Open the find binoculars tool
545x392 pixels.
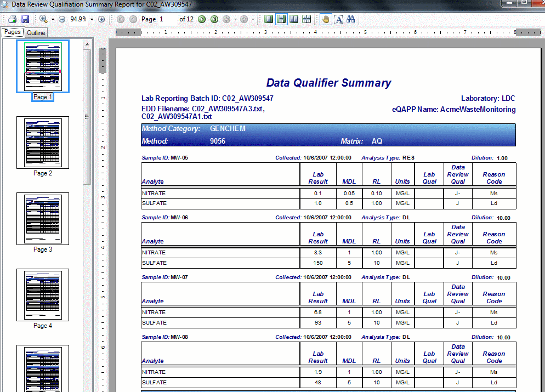(351, 19)
